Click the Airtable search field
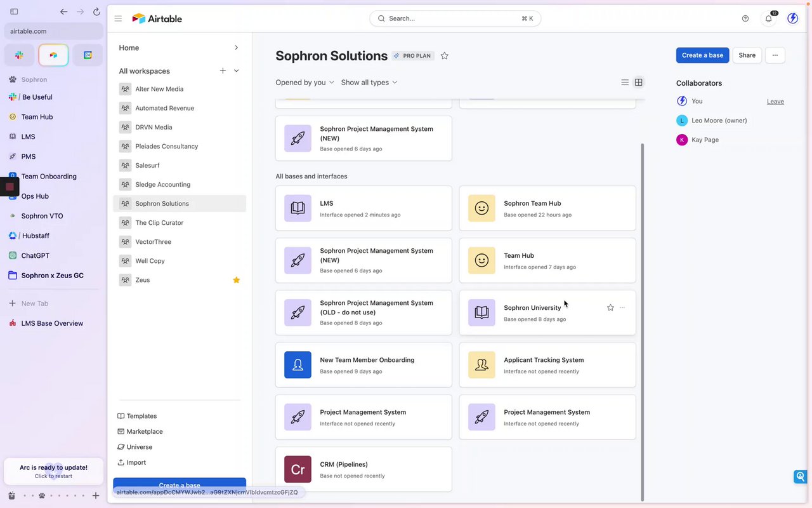 tap(455, 18)
